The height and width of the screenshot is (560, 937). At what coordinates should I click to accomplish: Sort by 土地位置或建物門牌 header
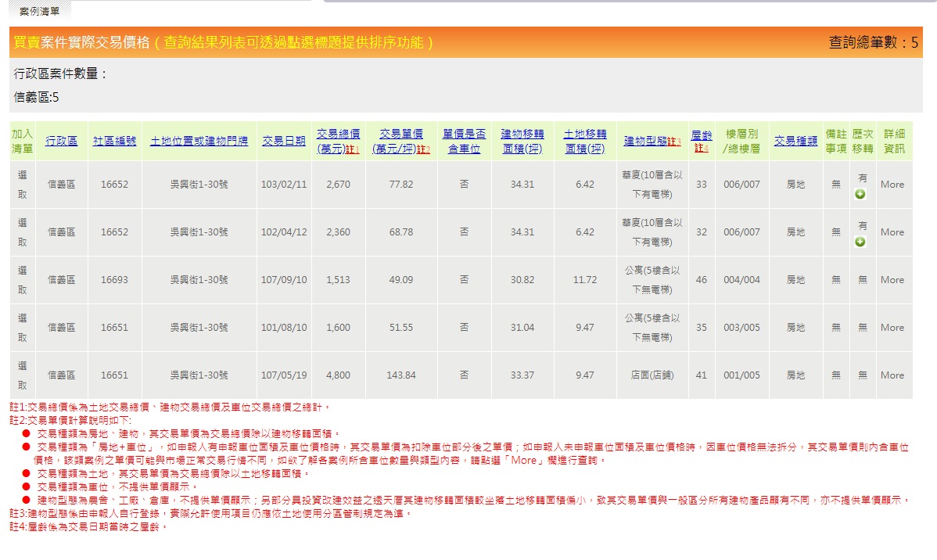199,142
